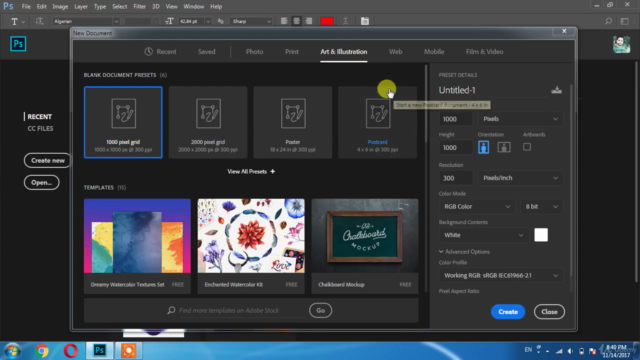Screen dimensions: 640x360
Task: Open the orange recorder taskbar app
Action: (128, 351)
